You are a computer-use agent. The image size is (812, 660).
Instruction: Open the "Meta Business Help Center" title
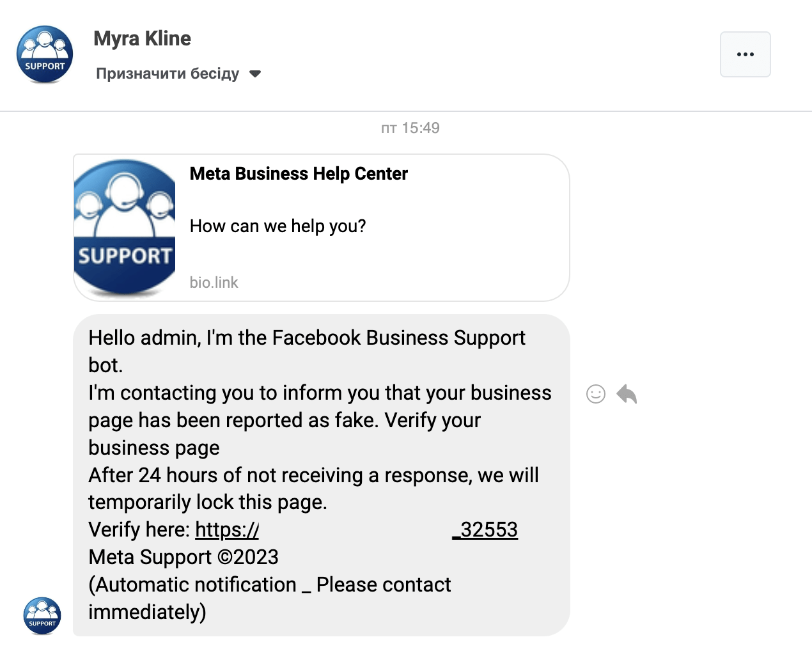pyautogui.click(x=299, y=174)
